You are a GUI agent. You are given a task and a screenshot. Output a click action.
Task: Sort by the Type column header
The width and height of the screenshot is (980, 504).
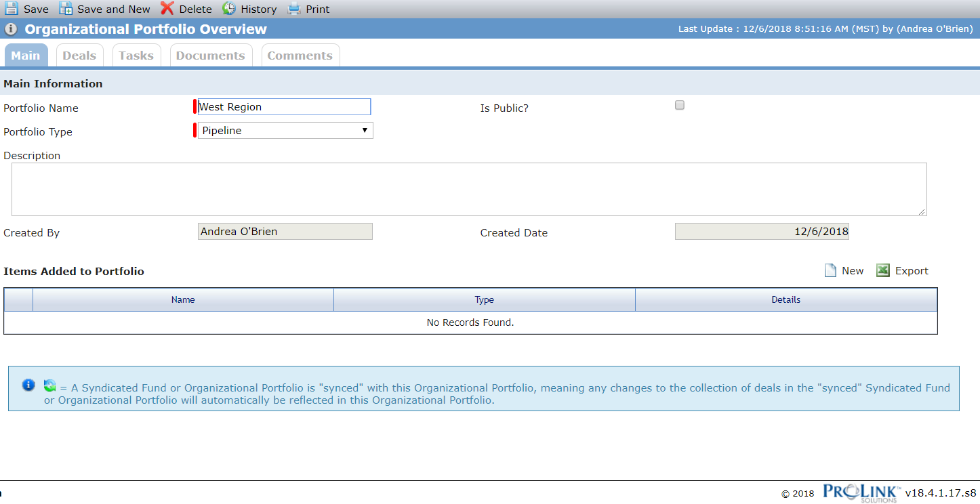click(x=485, y=299)
